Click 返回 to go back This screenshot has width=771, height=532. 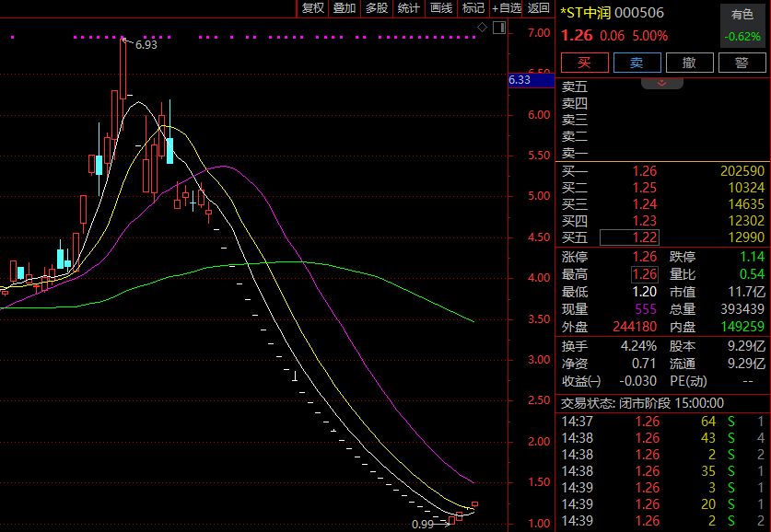coord(538,8)
